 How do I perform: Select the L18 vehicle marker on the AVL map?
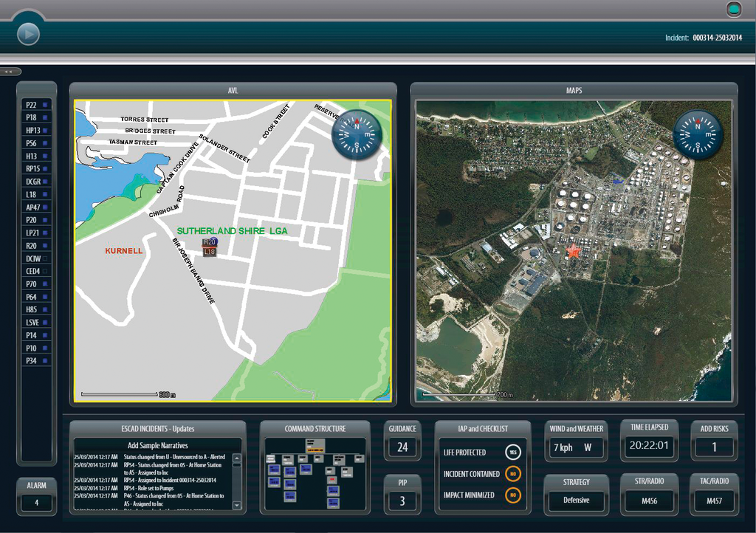pos(208,252)
